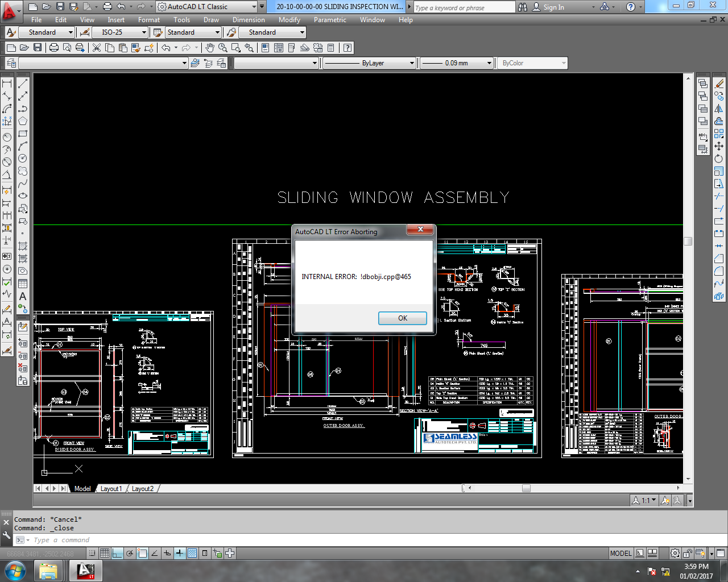This screenshot has width=728, height=582.
Task: Open the Parametric menu
Action: pyautogui.click(x=330, y=20)
